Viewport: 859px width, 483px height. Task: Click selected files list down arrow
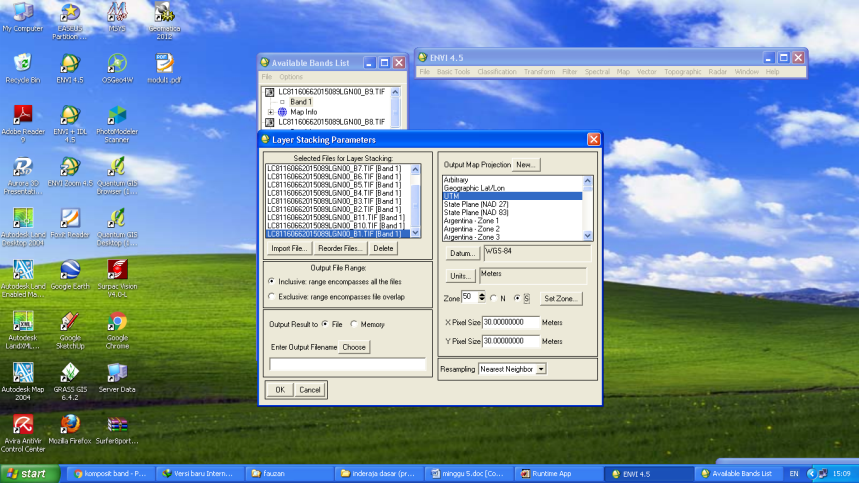point(415,233)
